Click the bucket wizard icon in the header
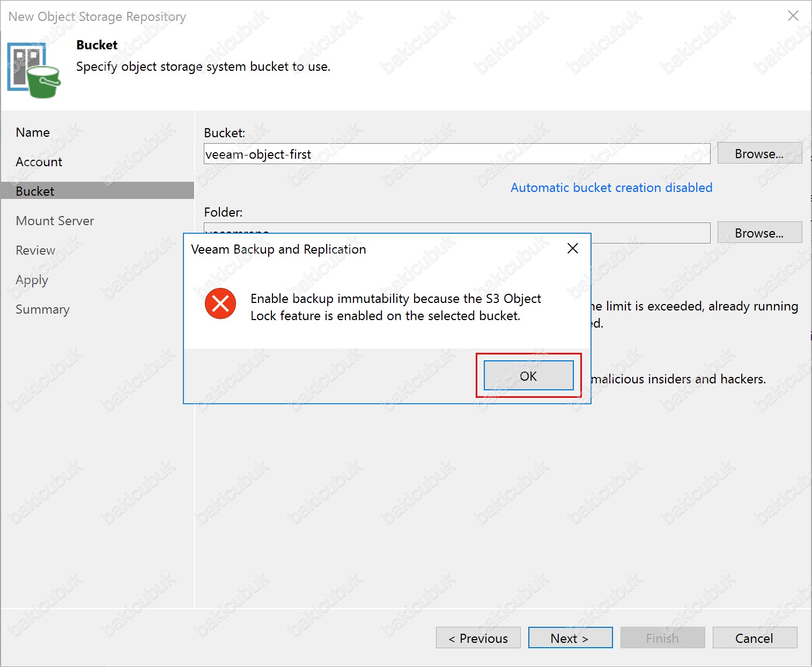This screenshot has width=812, height=667. pyautogui.click(x=33, y=71)
